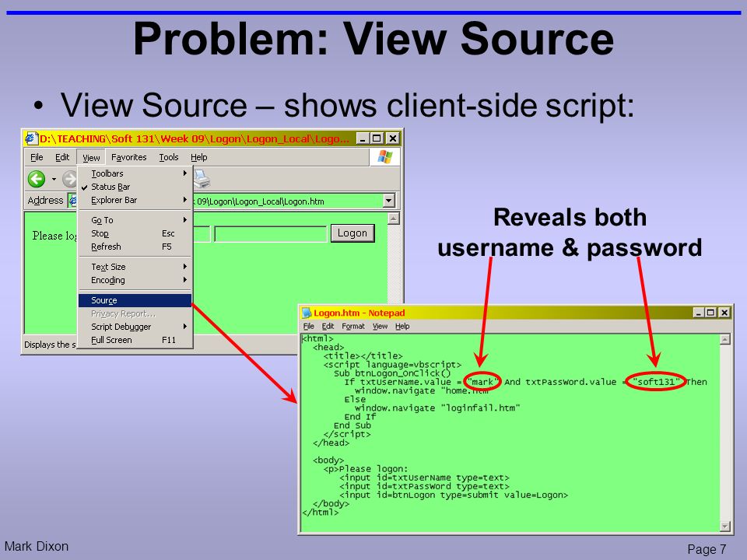The height and width of the screenshot is (560, 747).
Task: Click the Notepad icon in the Logon.htm title bar
Action: pyautogui.click(x=307, y=313)
